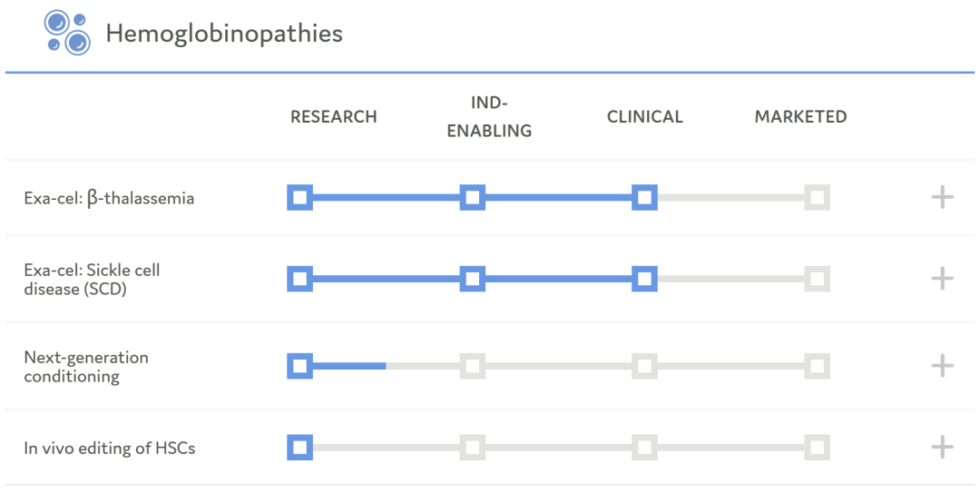Select the CLINICAL column header
980x494 pixels.
[644, 117]
